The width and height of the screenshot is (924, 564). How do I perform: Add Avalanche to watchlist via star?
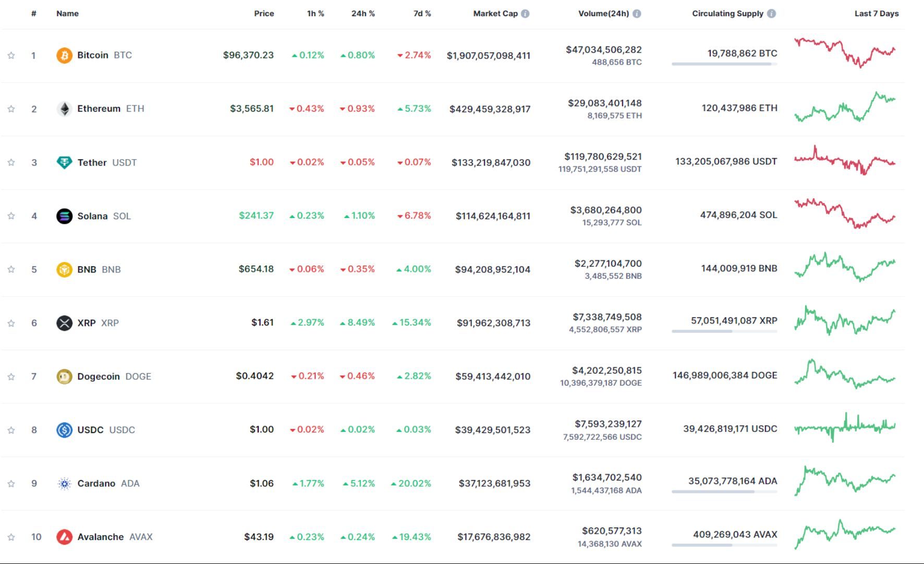click(x=11, y=537)
